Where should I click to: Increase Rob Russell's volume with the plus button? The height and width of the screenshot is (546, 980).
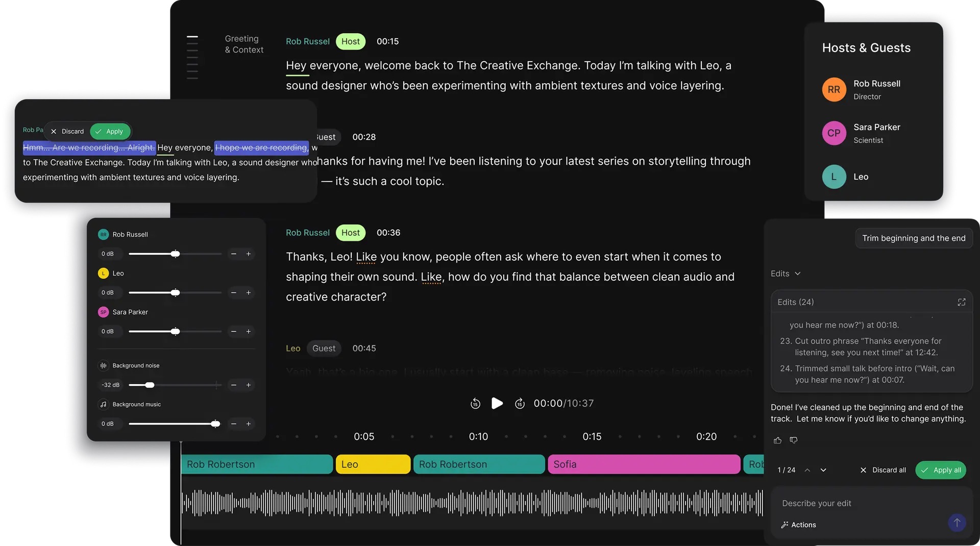click(249, 254)
